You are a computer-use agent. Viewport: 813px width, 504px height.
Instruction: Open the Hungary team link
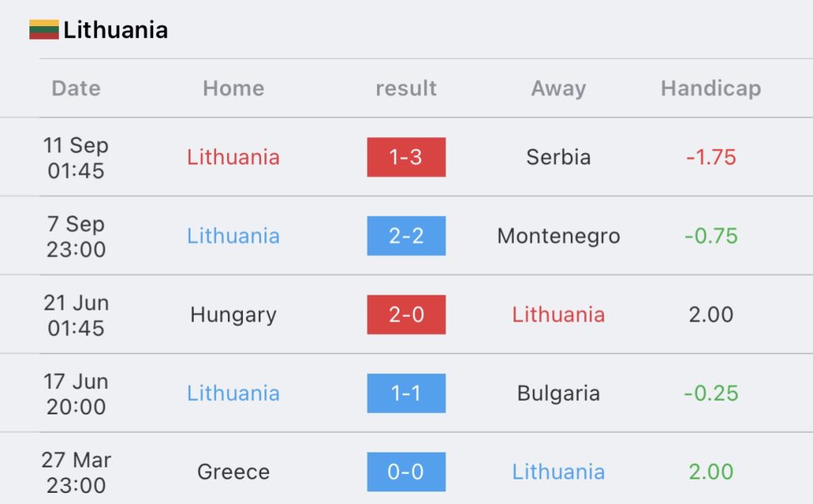tap(233, 315)
